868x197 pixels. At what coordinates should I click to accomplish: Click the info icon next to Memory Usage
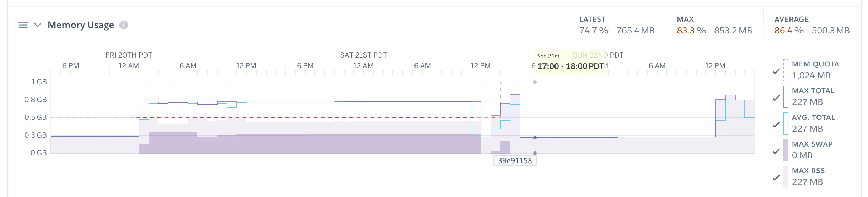[x=124, y=25]
